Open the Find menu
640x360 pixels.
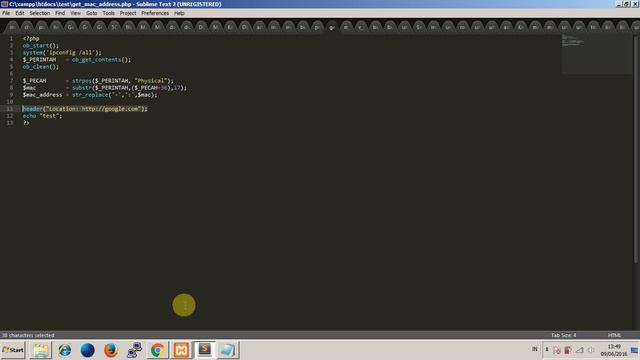pyautogui.click(x=60, y=13)
